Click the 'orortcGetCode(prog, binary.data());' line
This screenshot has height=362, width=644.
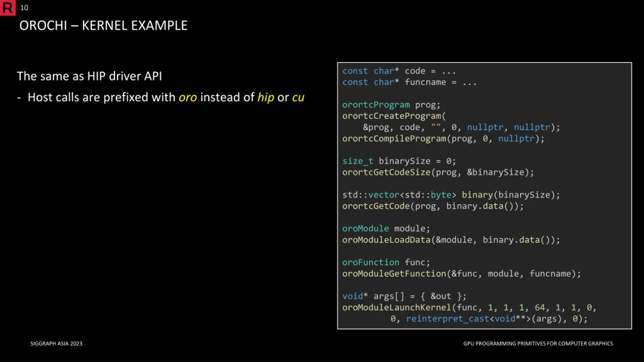(433, 206)
